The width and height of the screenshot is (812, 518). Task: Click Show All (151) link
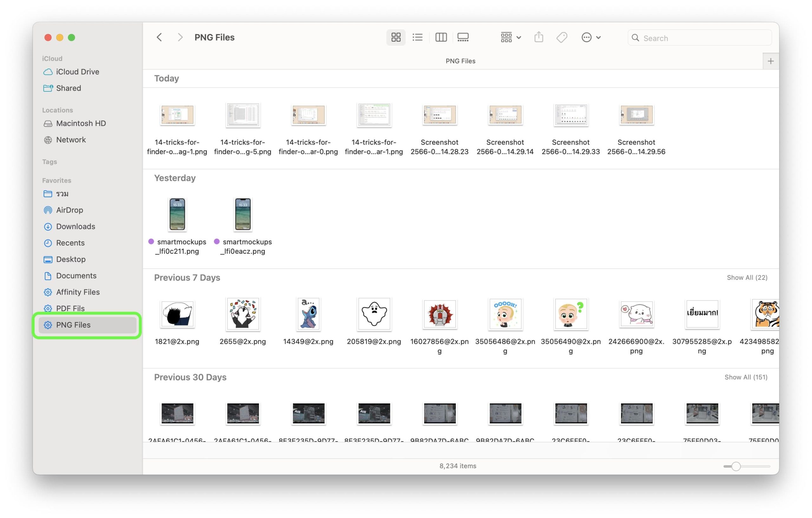click(746, 377)
